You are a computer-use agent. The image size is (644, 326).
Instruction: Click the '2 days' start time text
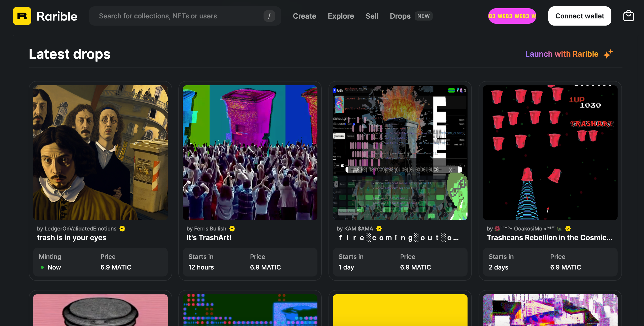(x=498, y=267)
